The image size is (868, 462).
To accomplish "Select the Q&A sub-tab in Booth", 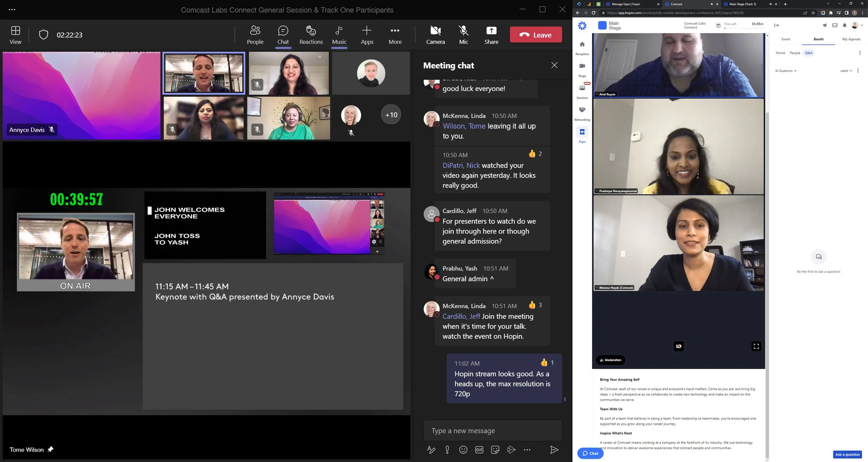I will pyautogui.click(x=809, y=53).
